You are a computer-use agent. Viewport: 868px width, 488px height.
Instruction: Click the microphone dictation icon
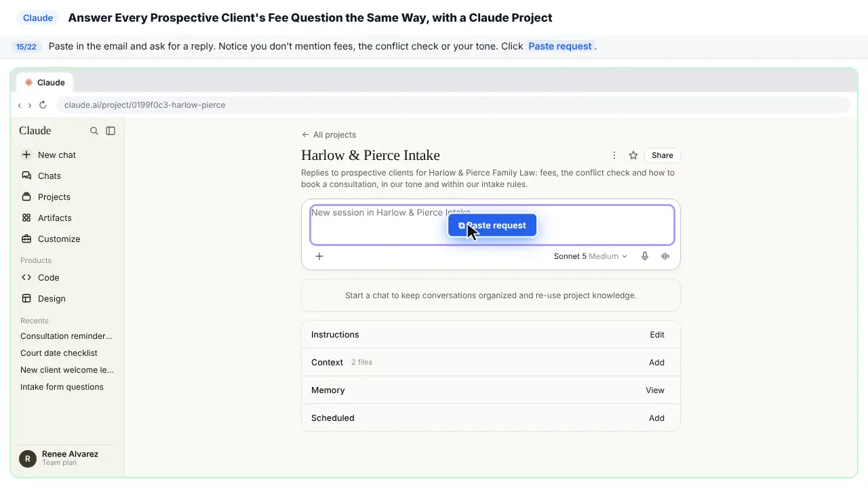[645, 256]
